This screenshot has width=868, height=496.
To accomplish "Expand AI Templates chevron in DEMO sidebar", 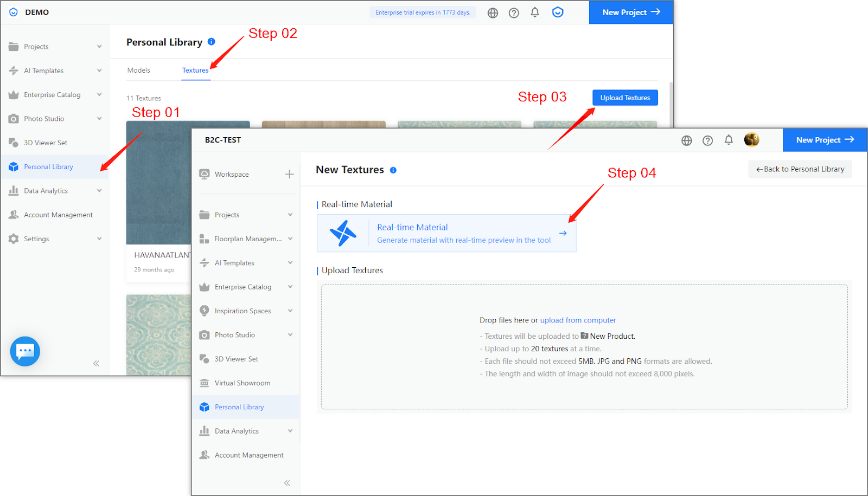I will tap(99, 70).
